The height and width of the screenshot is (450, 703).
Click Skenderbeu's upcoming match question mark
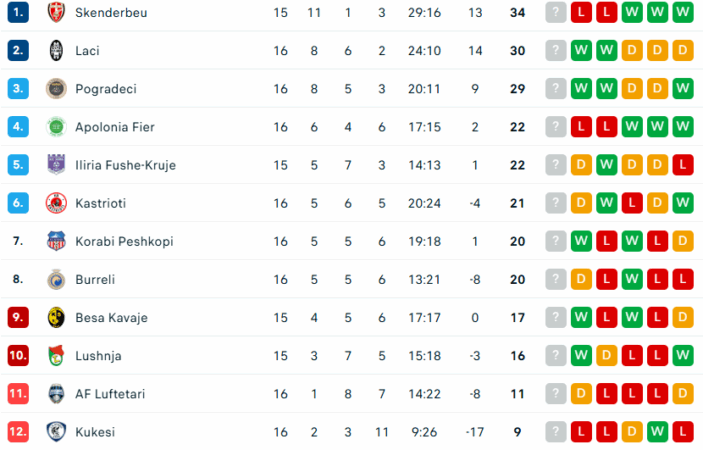click(x=556, y=12)
